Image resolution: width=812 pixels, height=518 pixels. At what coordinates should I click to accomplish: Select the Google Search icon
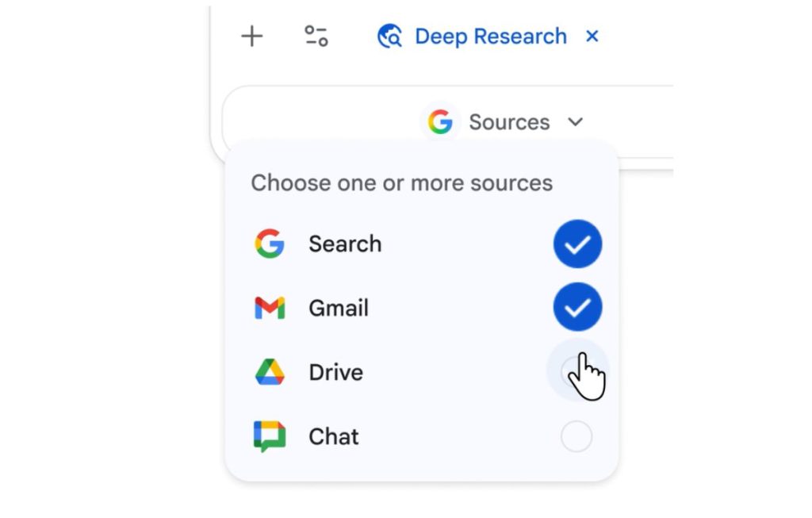tap(270, 244)
